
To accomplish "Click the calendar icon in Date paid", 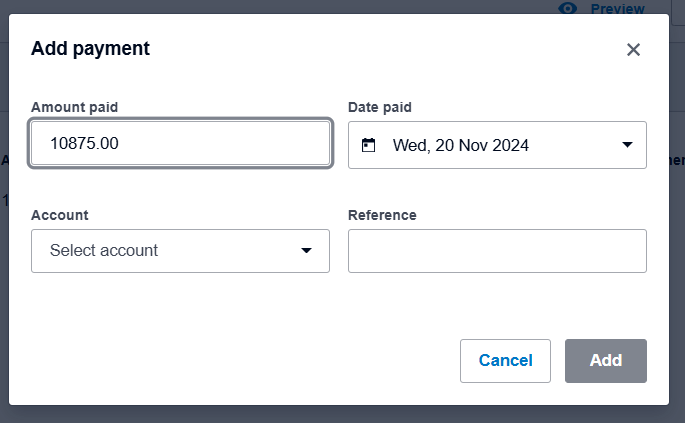I will pos(368,145).
